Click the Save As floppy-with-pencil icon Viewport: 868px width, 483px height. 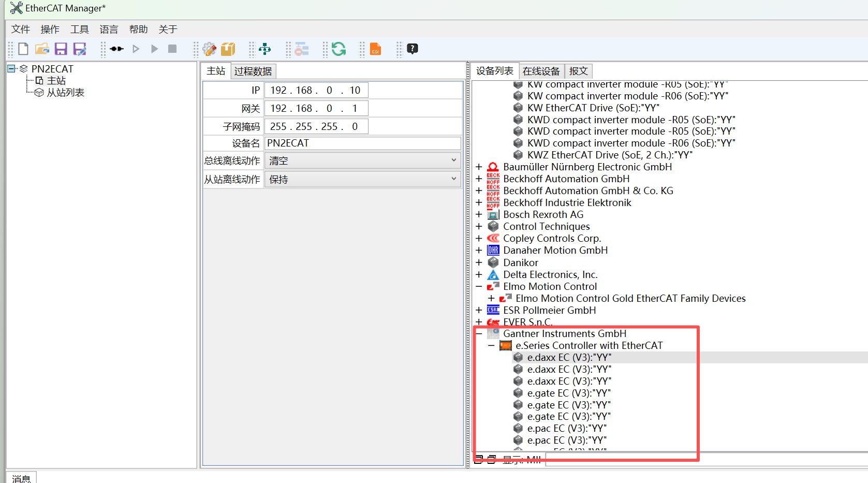pos(80,49)
